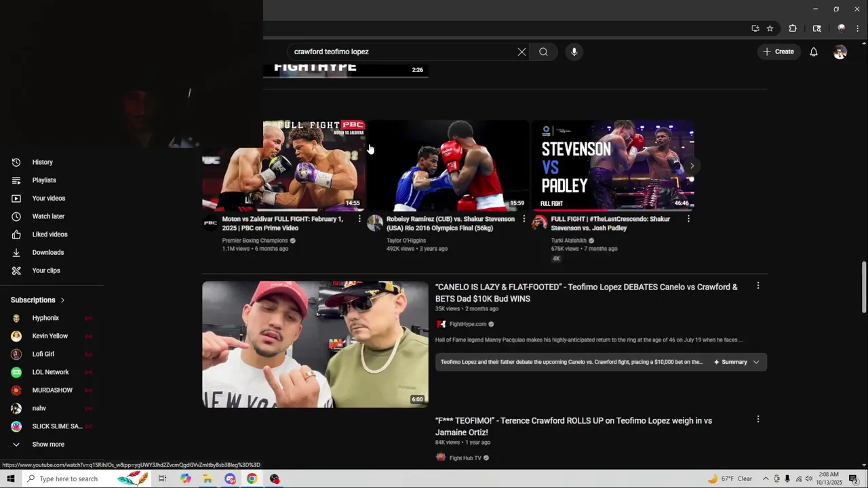
Task: Open Fight Hub TV channel link
Action: click(x=465, y=458)
